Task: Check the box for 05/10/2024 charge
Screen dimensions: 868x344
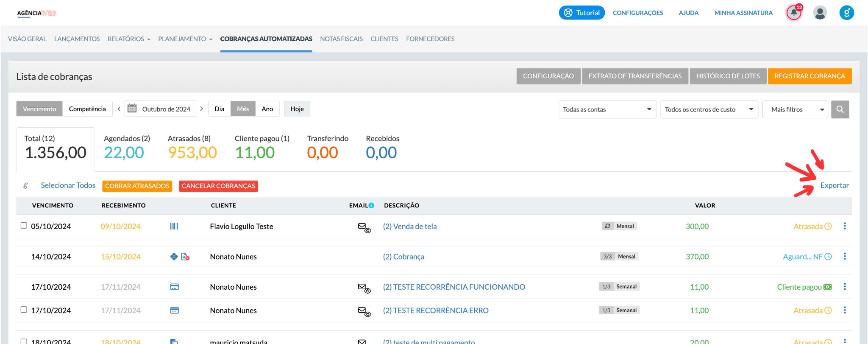Action: [x=24, y=226]
